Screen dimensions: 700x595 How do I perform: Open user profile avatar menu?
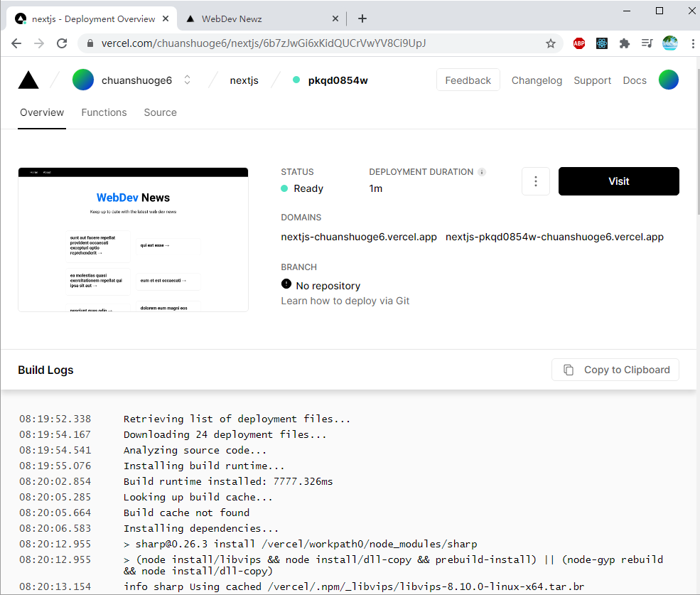pos(668,80)
